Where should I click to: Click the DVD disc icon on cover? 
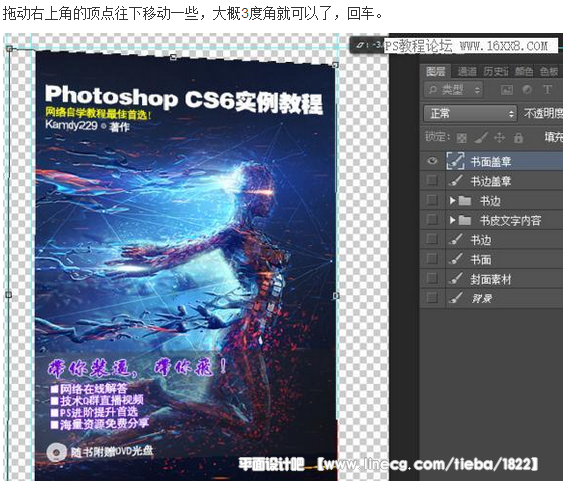coord(57,453)
